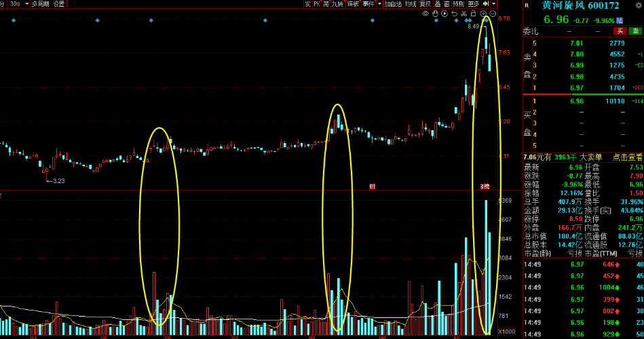
Task: Click the 叠 overlay button
Action: 438,3
